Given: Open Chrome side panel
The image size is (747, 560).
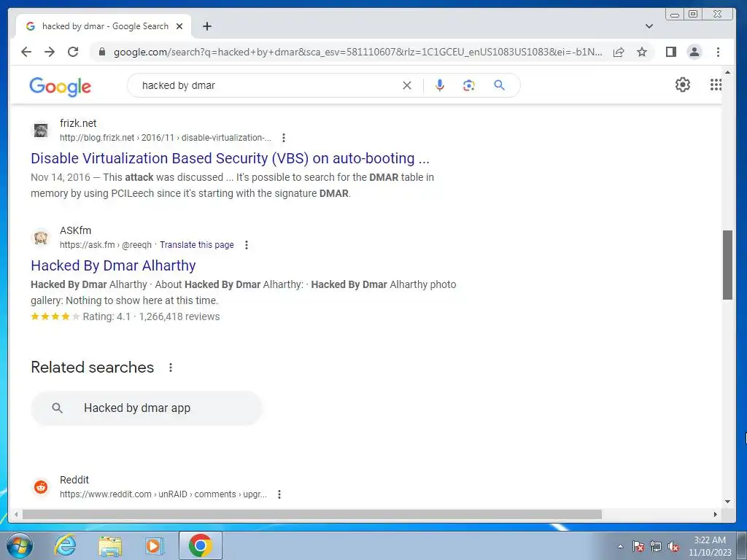Looking at the screenshot, I should click(671, 52).
